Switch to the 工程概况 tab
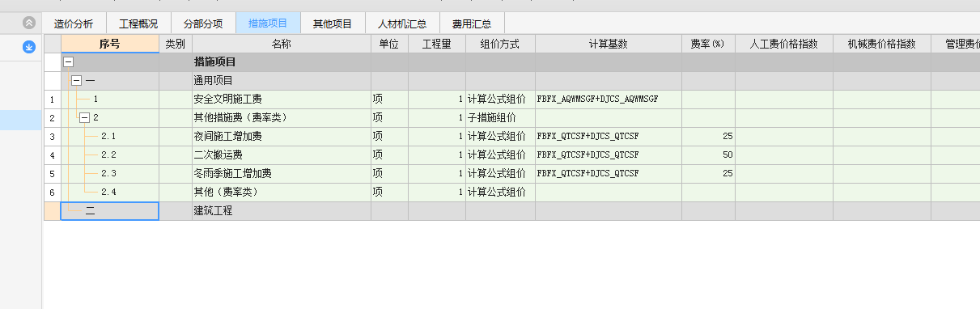Image resolution: width=980 pixels, height=309 pixels. (x=138, y=23)
